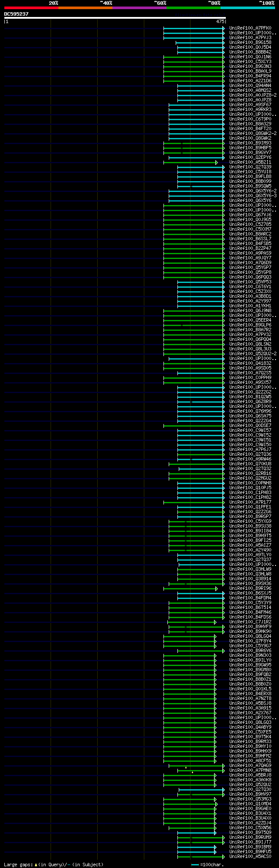The height and width of the screenshot is (868, 279).
Task: Open hit UniRef100_Q6J9N8
Action: pyautogui.click(x=250, y=311)
